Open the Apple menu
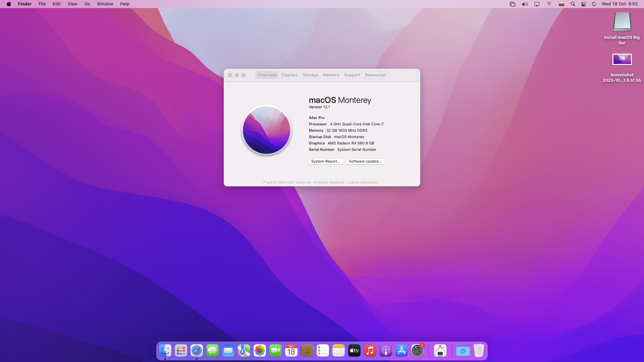 click(9, 4)
